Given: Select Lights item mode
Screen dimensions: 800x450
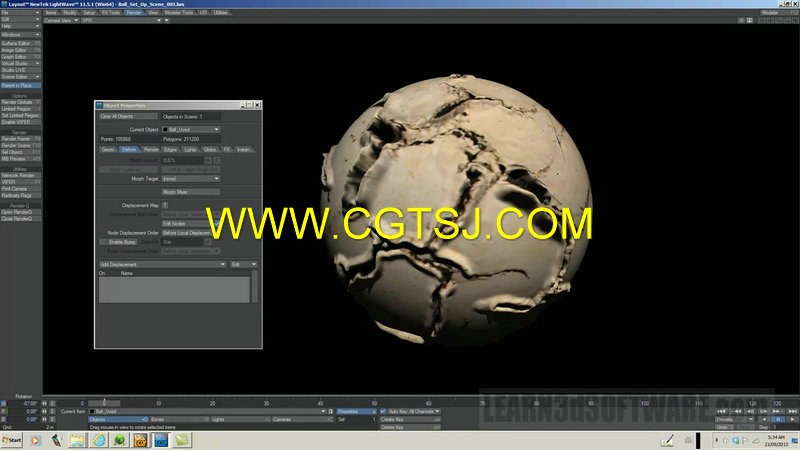Looking at the screenshot, I should [241, 419].
